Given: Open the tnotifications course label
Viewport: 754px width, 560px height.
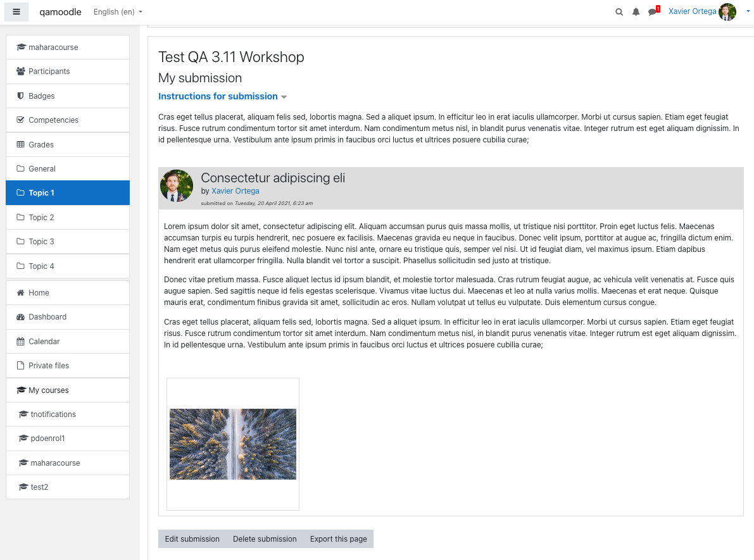Looking at the screenshot, I should (53, 414).
